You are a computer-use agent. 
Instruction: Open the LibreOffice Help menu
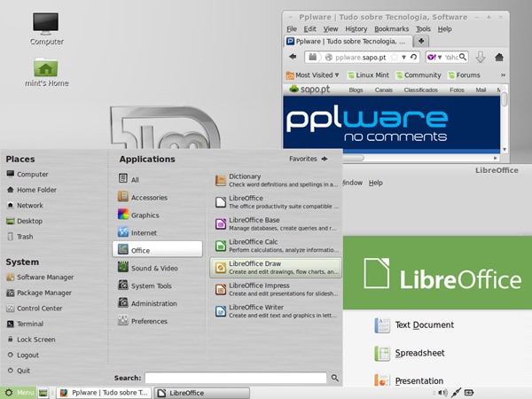click(x=376, y=183)
